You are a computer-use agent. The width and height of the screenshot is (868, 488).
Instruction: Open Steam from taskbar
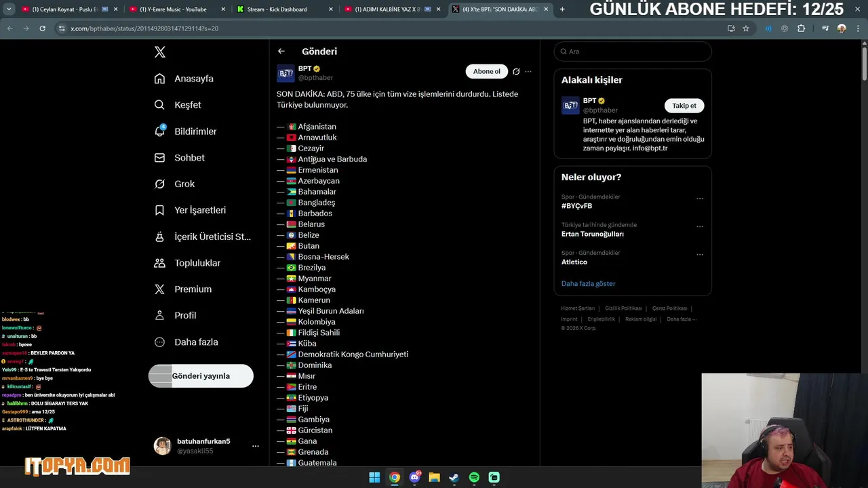pyautogui.click(x=454, y=477)
